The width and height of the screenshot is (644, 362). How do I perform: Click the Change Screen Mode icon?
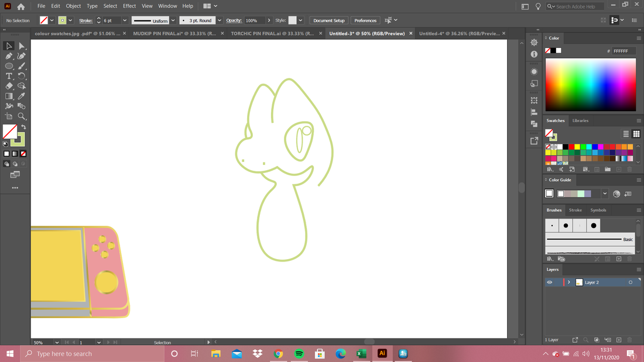point(15,175)
